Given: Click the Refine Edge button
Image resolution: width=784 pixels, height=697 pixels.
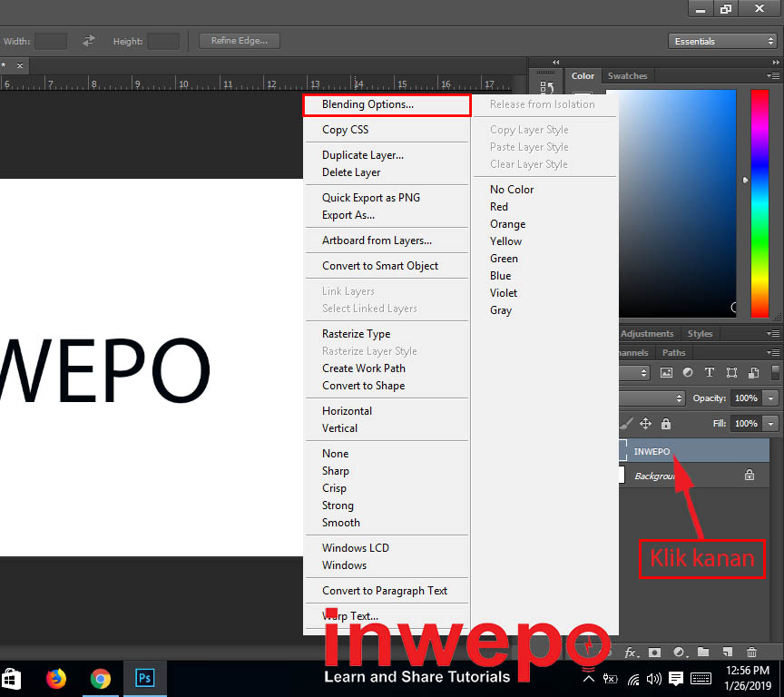Looking at the screenshot, I should coord(240,41).
